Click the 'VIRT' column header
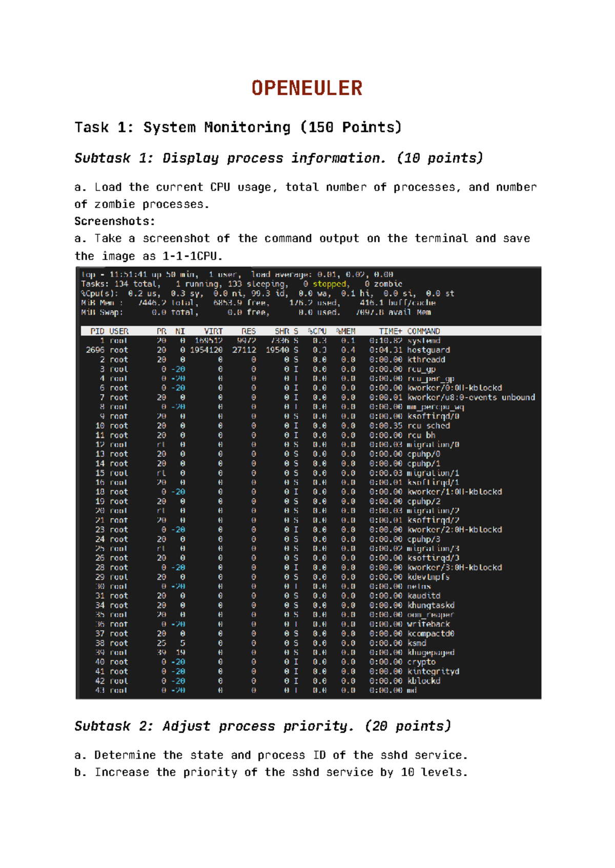The width and height of the screenshot is (615, 868). (213, 332)
